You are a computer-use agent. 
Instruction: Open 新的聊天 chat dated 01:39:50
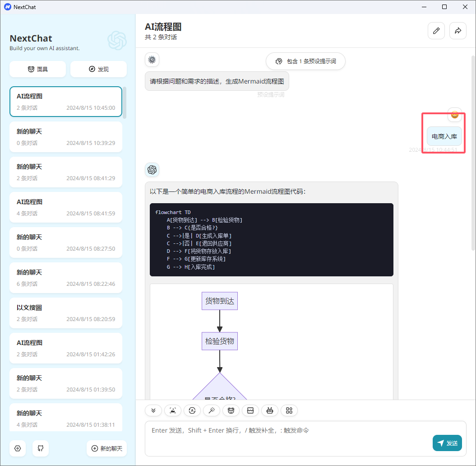[x=66, y=384]
